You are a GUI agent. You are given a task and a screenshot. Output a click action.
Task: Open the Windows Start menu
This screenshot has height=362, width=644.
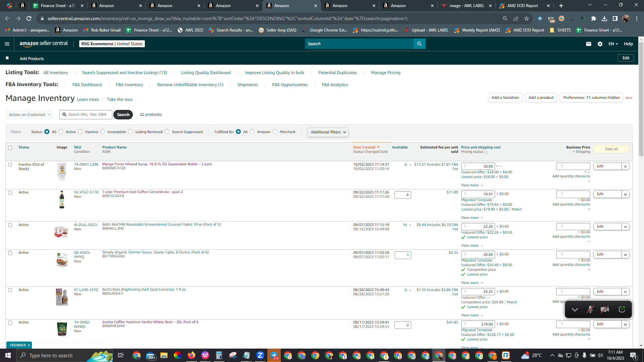(8, 355)
